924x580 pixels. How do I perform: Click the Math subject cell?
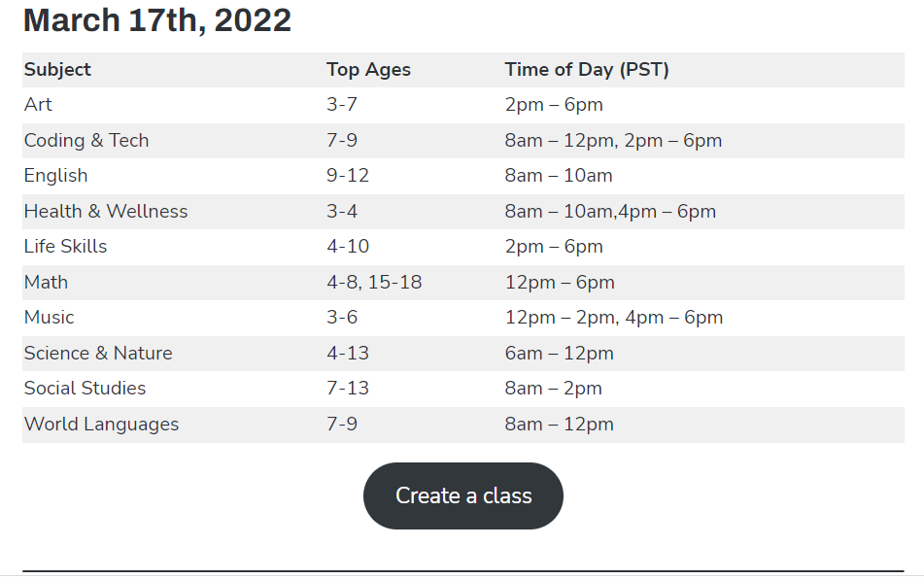(x=46, y=283)
